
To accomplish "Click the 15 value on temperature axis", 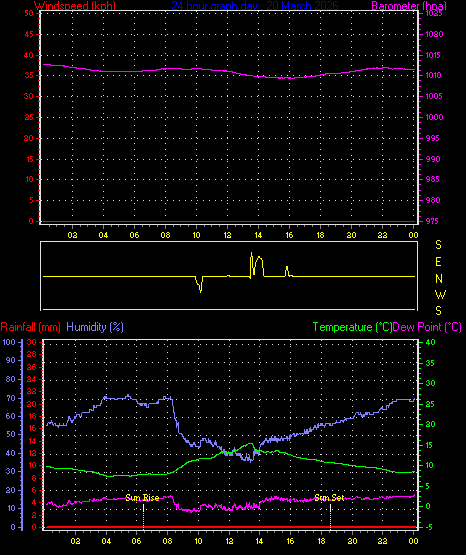I will tap(429, 445).
